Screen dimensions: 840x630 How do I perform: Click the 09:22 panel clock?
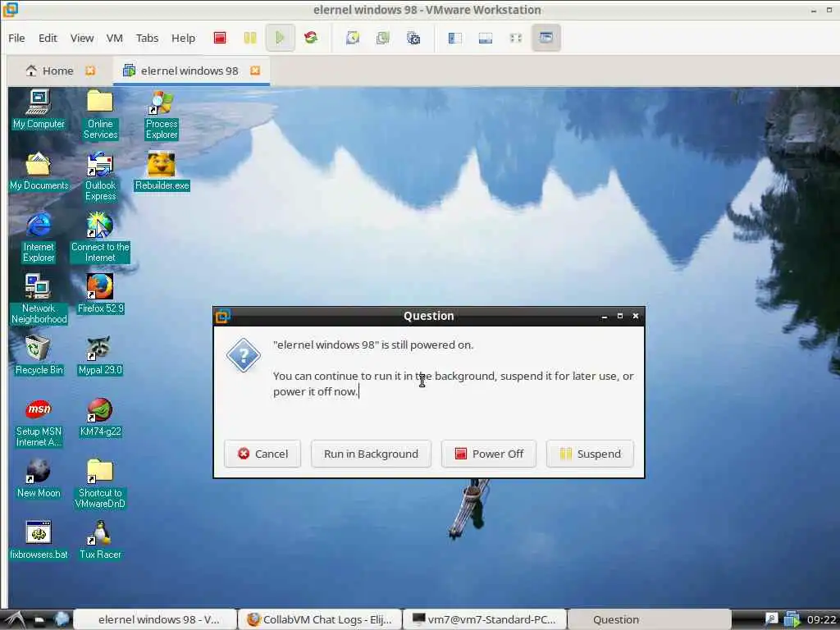[821, 620]
